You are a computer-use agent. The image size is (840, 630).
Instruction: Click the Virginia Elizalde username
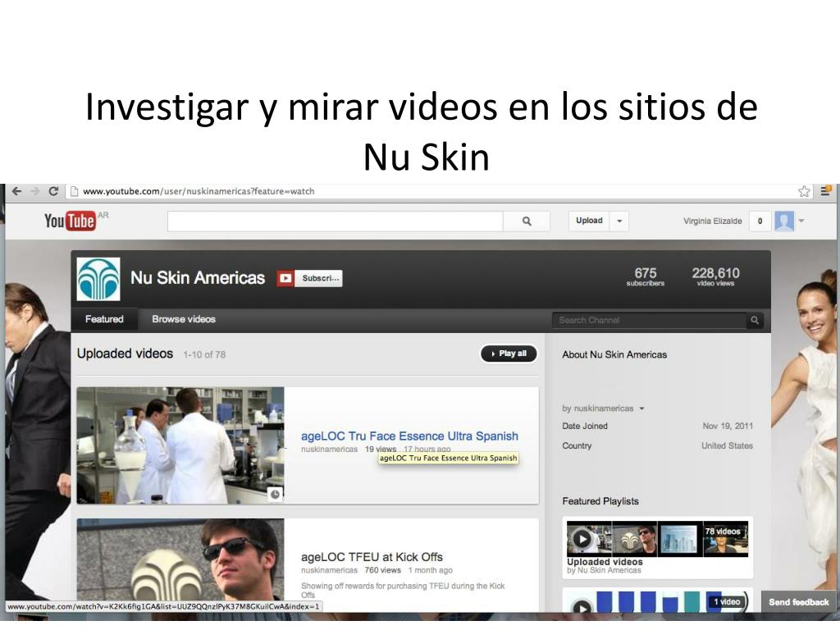713,221
